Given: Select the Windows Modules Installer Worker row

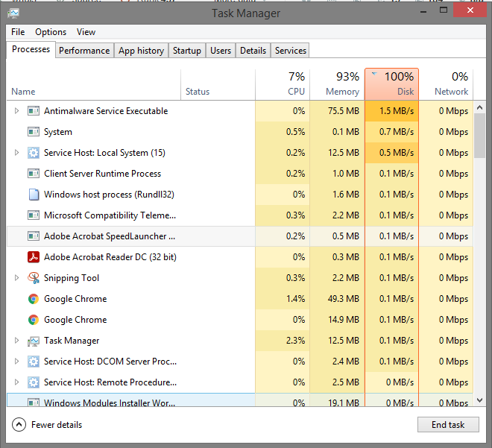Looking at the screenshot, I should pos(240,400).
